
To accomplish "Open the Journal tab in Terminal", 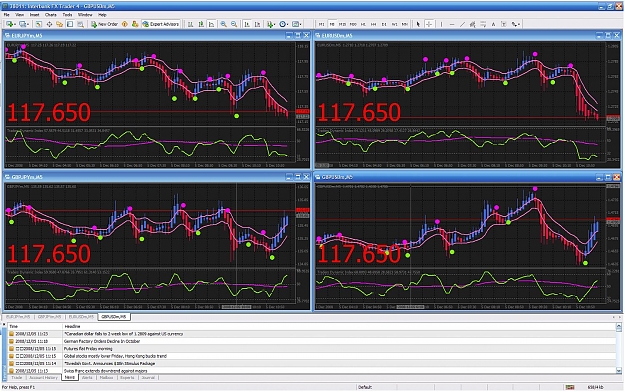I will [x=148, y=378].
